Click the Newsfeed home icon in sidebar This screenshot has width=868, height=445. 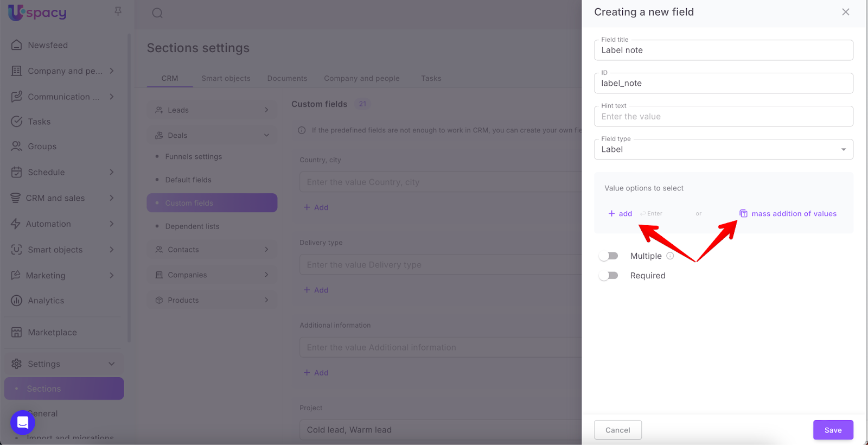(17, 45)
